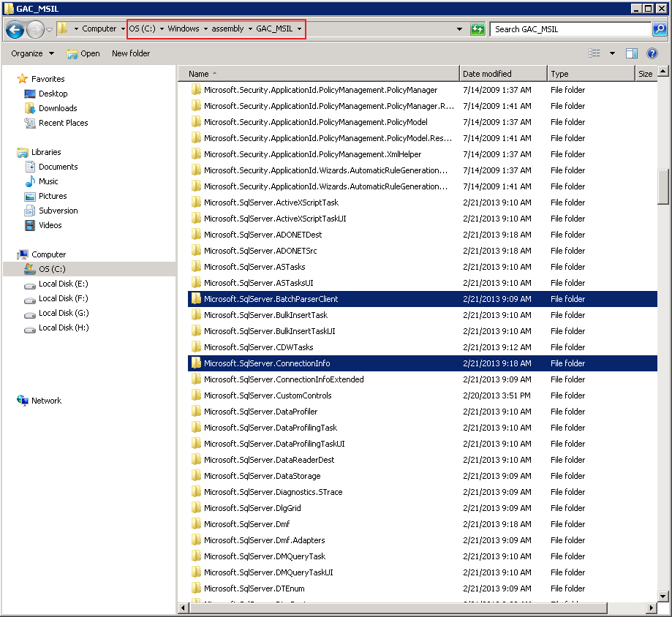
Task: Expand the Computer breadcrumb arrow
Action: tap(123, 29)
